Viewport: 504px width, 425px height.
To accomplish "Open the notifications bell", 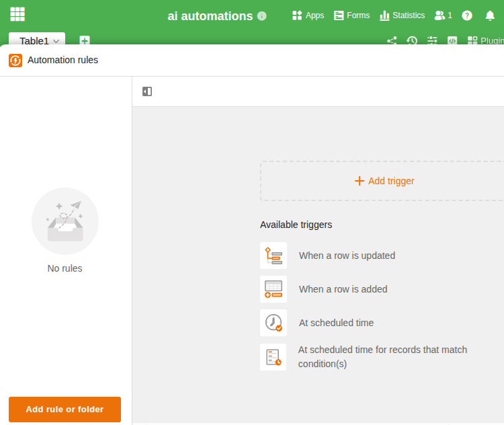I will coord(490,15).
